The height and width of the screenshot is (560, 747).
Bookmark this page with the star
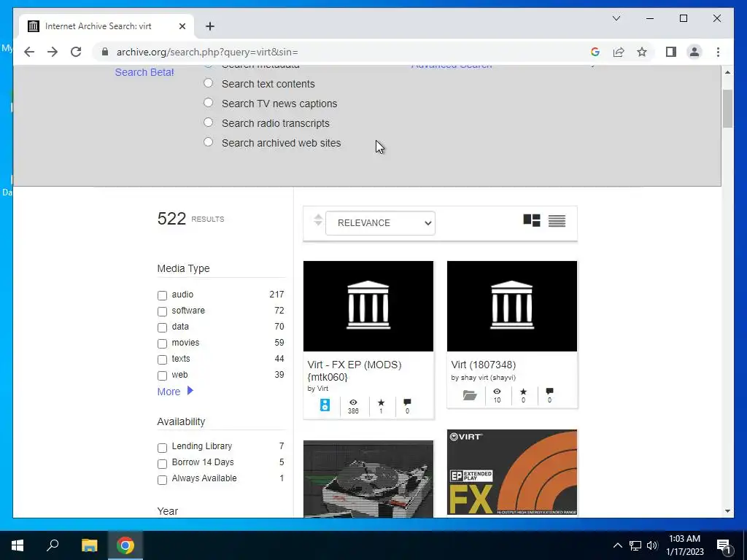pyautogui.click(x=642, y=52)
